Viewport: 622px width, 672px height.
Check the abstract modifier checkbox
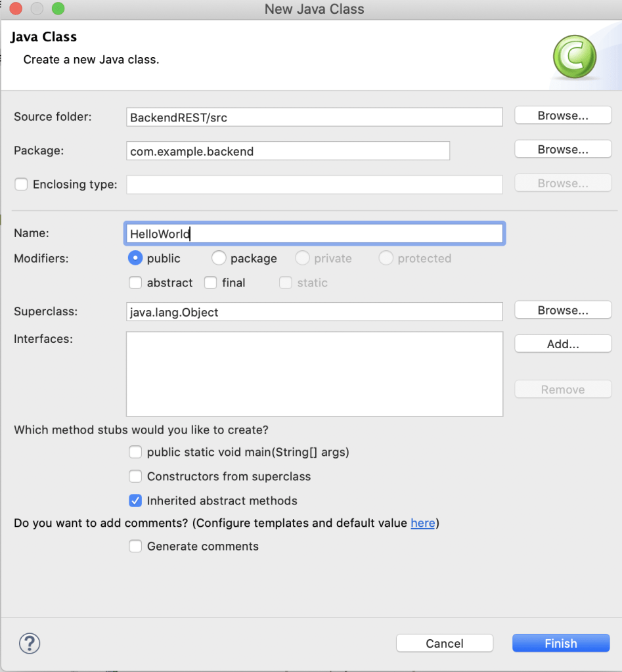135,283
